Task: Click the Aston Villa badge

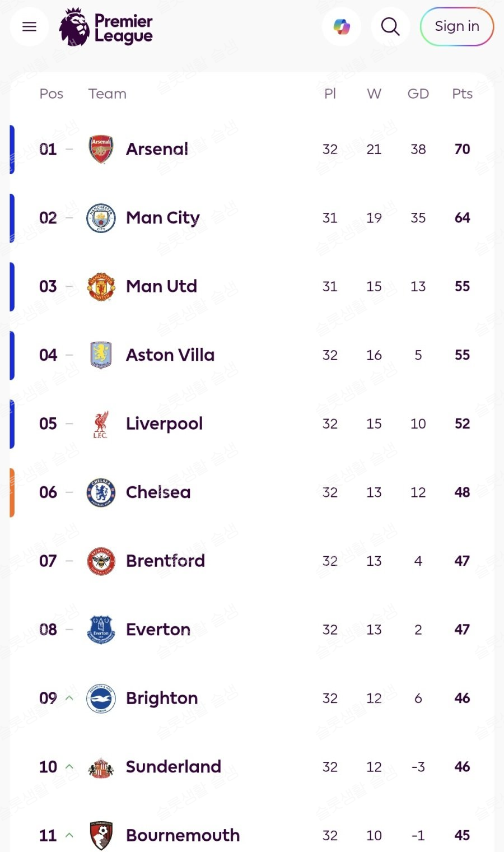Action: tap(101, 355)
